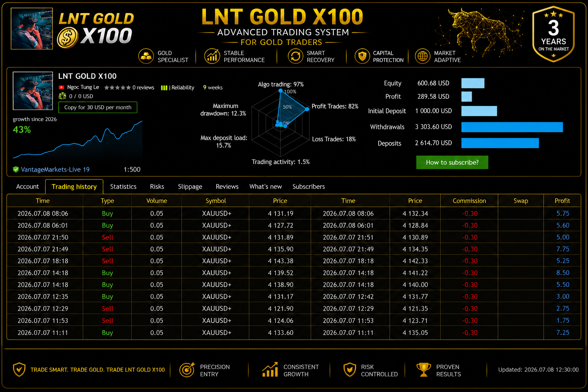Click the 43% growth value

tap(22, 130)
